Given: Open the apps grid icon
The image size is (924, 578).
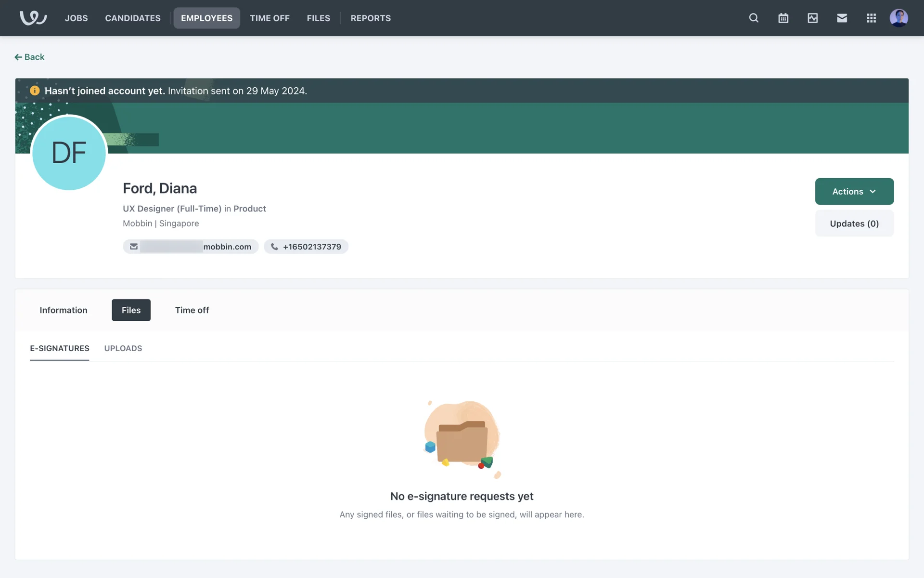Looking at the screenshot, I should pos(871,18).
